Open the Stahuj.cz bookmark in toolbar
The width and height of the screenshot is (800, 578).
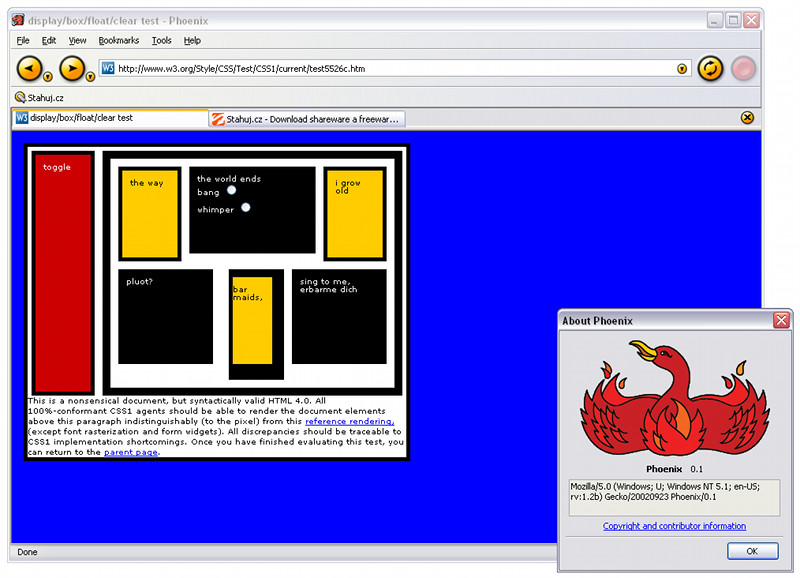[39, 97]
